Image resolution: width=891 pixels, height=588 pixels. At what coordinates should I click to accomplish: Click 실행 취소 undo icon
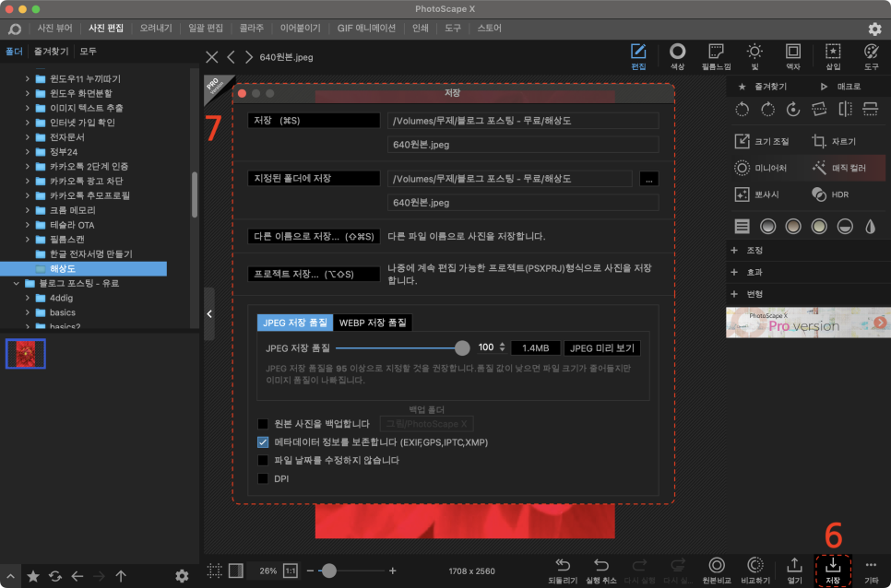[601, 570]
